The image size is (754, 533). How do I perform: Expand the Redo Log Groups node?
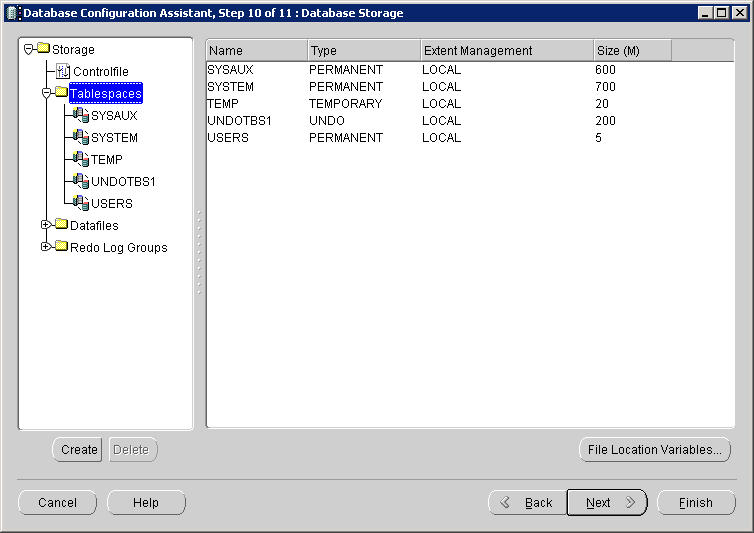46,247
